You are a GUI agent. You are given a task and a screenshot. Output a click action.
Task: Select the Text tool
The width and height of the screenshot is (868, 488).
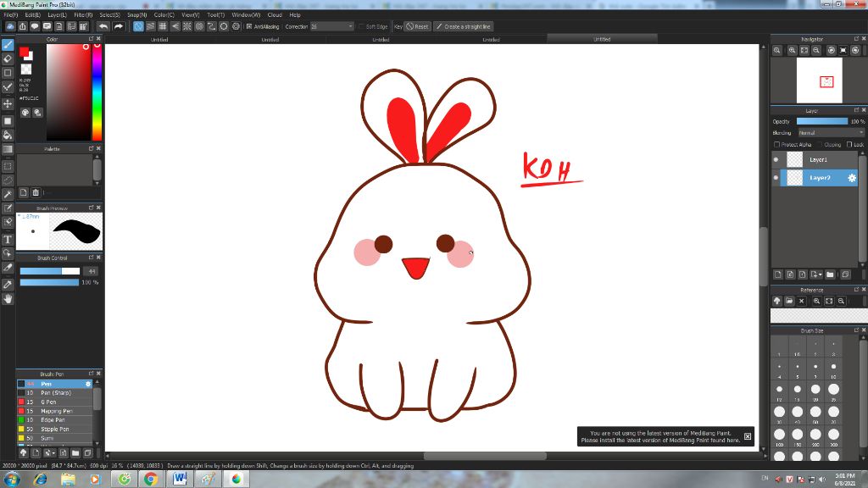[x=8, y=240]
